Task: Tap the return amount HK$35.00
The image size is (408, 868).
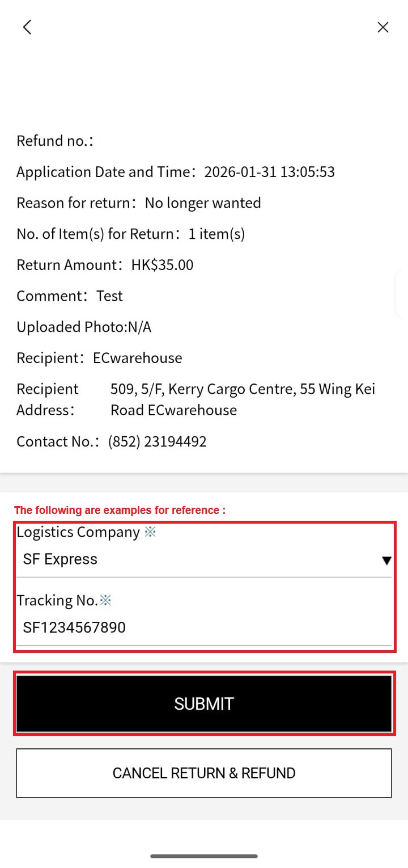Action: [x=162, y=265]
